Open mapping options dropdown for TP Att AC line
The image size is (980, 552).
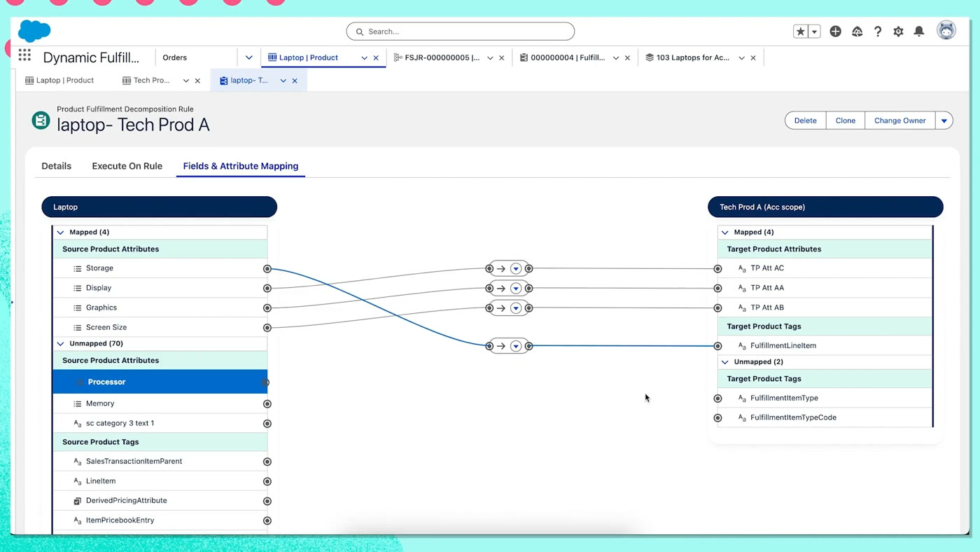pyautogui.click(x=516, y=269)
